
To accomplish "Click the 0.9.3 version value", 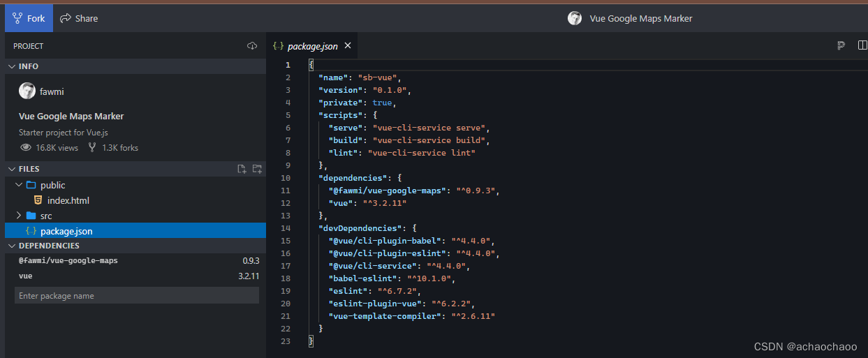I will [x=251, y=260].
